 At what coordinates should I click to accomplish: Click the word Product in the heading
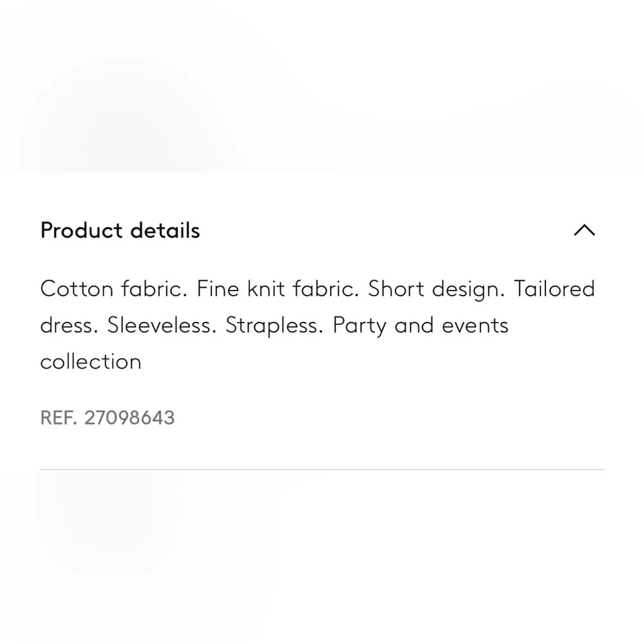point(81,230)
